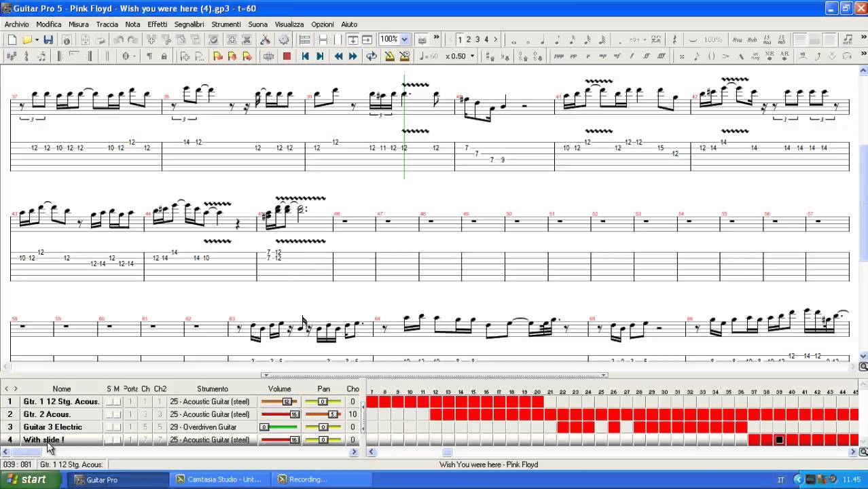Toggle the countdown metronome icon

tap(404, 56)
